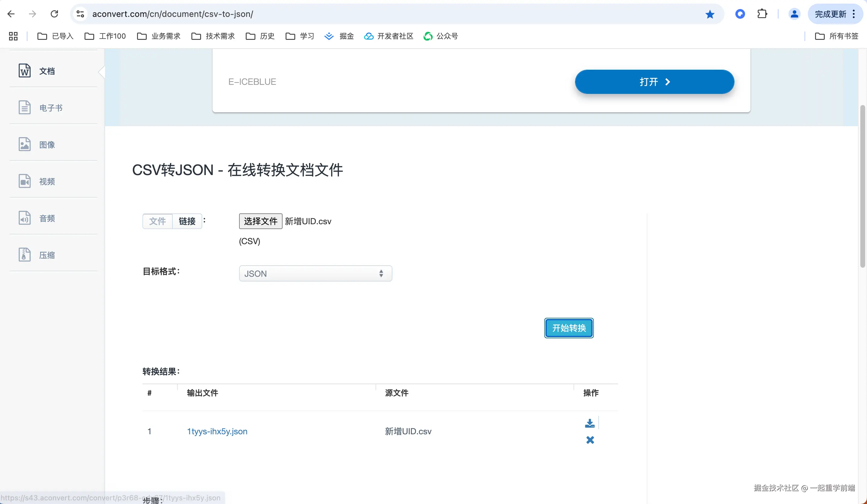The height and width of the screenshot is (504, 867).
Task: Open the 目标格式 JSON dropdown
Action: (315, 273)
